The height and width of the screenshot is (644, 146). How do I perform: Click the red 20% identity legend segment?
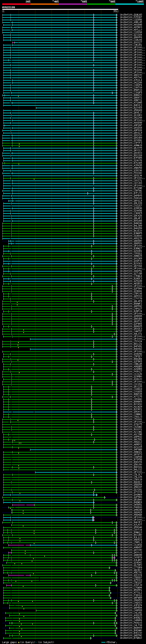tap(16, 4)
